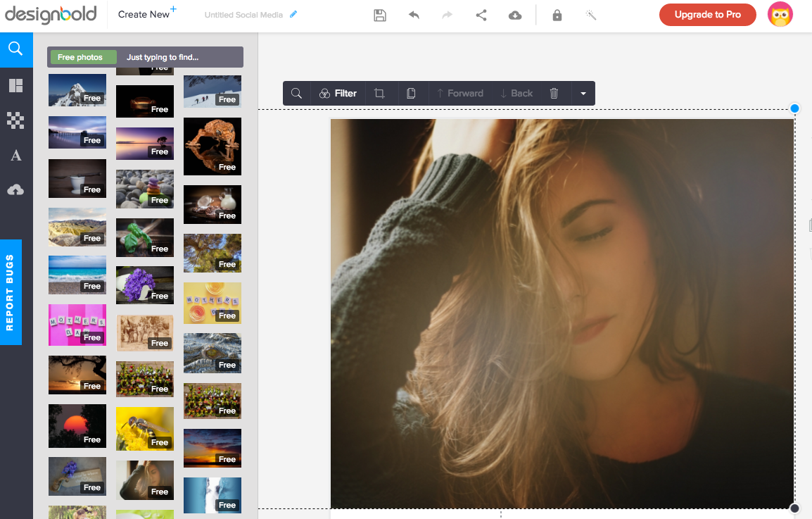The height and width of the screenshot is (519, 812).
Task: Delete the selected image with trash icon
Action: (x=554, y=94)
